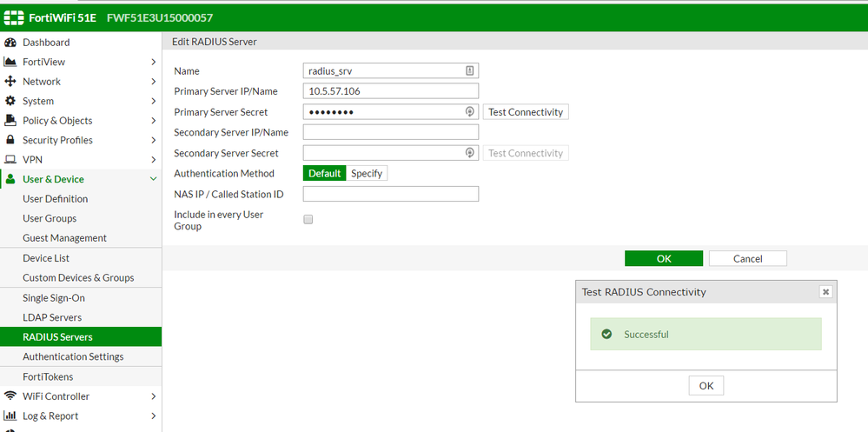
Task: Click eye icon in Secondary Server Secret field
Action: (469, 153)
